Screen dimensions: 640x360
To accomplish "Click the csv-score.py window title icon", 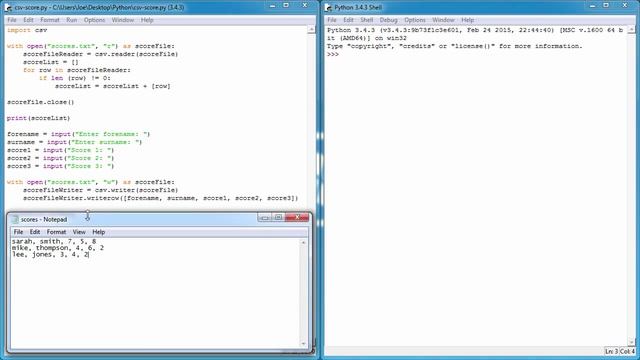I will [x=8, y=7].
